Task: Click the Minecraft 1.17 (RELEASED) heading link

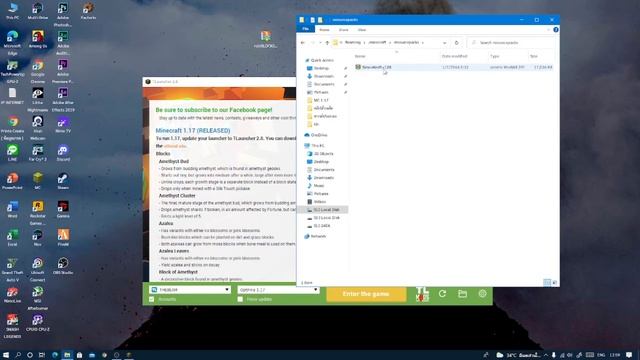Action: tap(193, 131)
